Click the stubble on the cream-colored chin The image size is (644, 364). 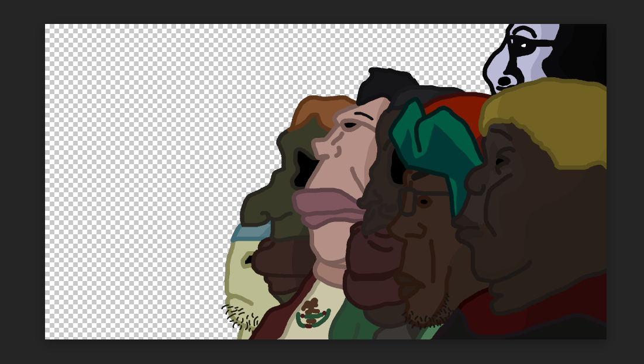(x=241, y=316)
